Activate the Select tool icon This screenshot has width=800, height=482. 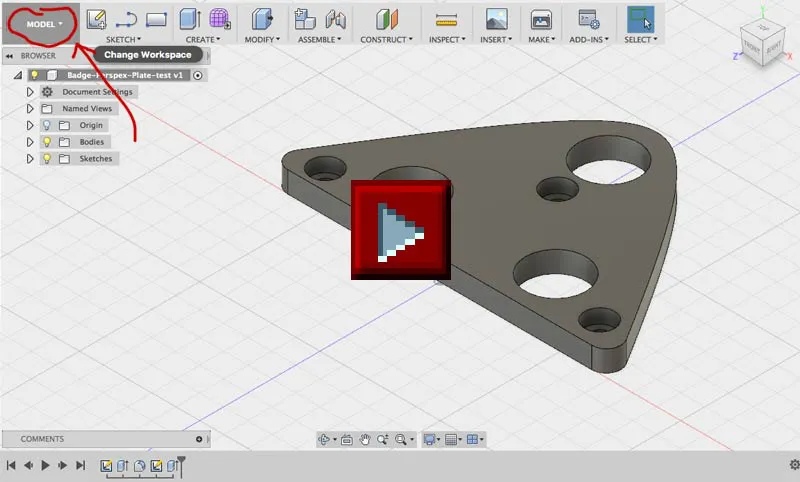tap(640, 20)
